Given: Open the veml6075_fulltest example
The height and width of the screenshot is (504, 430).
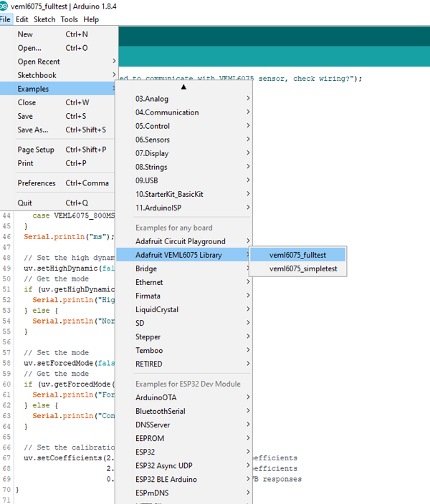Looking at the screenshot, I should [x=298, y=255].
